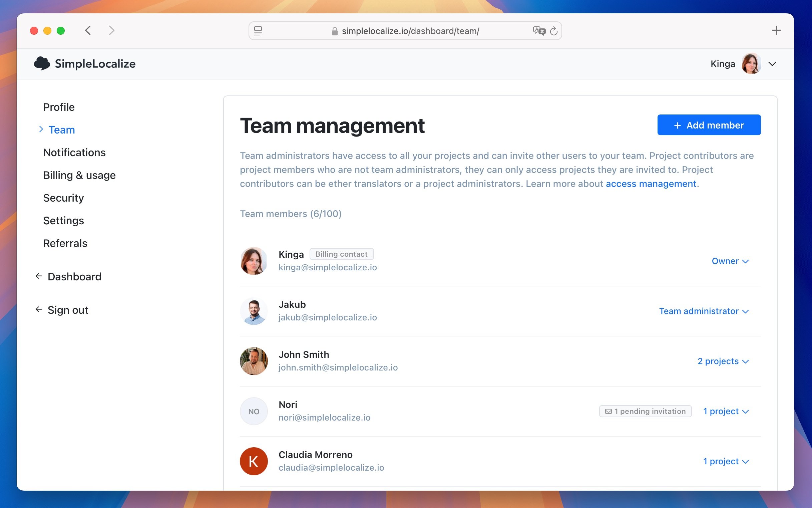Go forward with the browser forward arrow
The image size is (812, 508).
pos(112,31)
